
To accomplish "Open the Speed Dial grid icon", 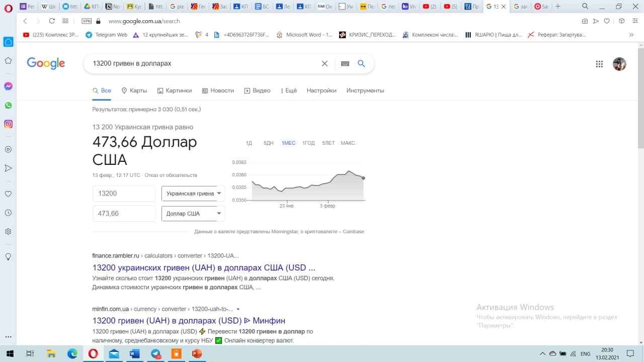I will (x=65, y=21).
